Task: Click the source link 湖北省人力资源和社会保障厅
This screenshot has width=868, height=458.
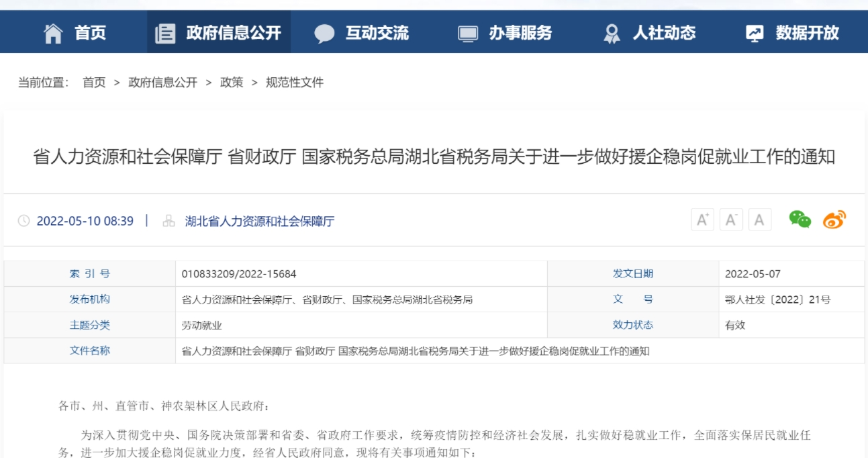Action: coord(259,221)
